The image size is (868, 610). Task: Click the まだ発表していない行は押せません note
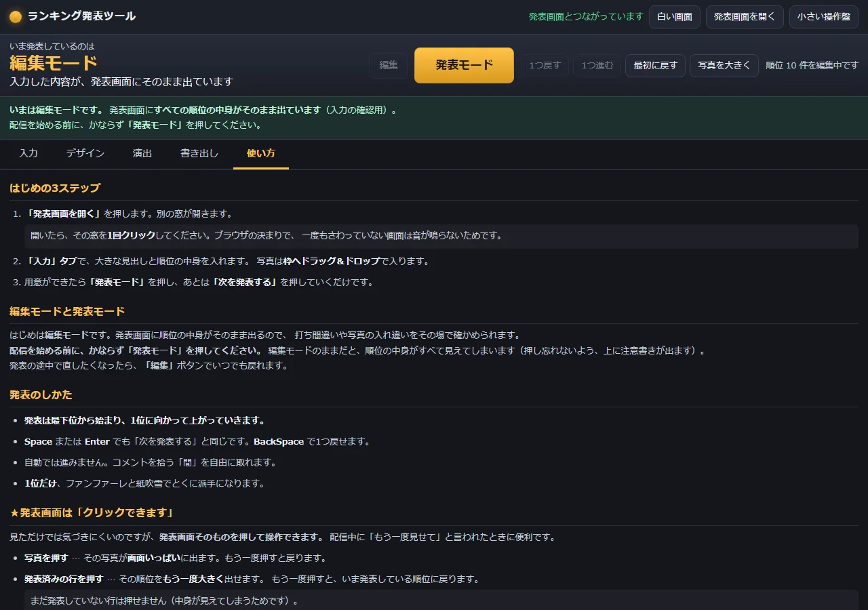[441, 601]
